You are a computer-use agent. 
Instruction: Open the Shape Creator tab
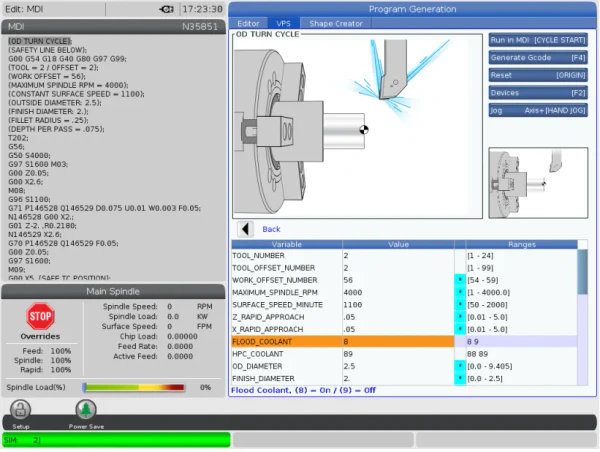(x=336, y=23)
